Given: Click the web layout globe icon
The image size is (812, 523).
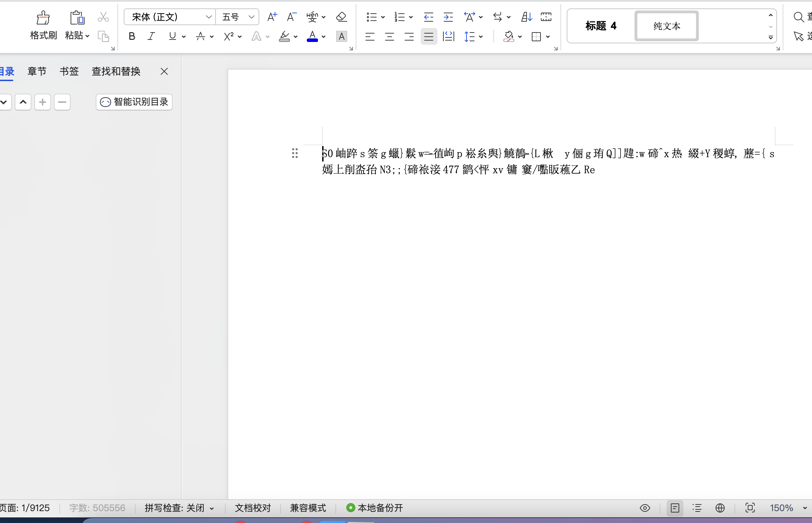Looking at the screenshot, I should tap(720, 508).
